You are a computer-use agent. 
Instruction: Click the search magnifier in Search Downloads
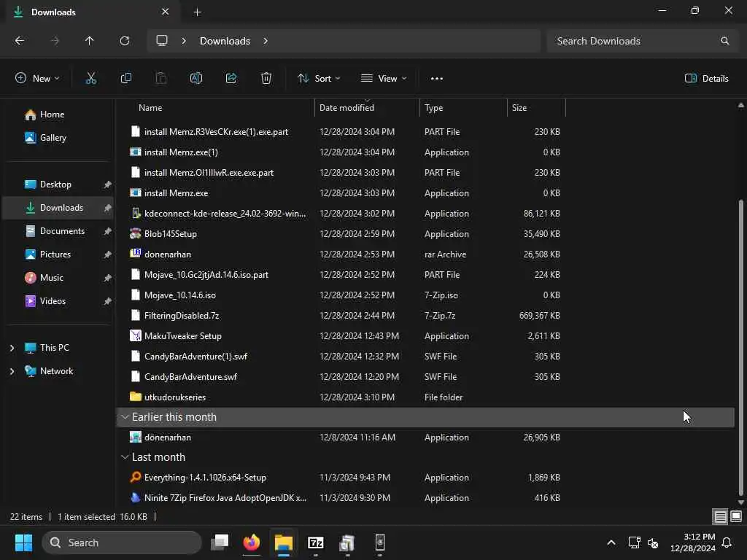724,41
